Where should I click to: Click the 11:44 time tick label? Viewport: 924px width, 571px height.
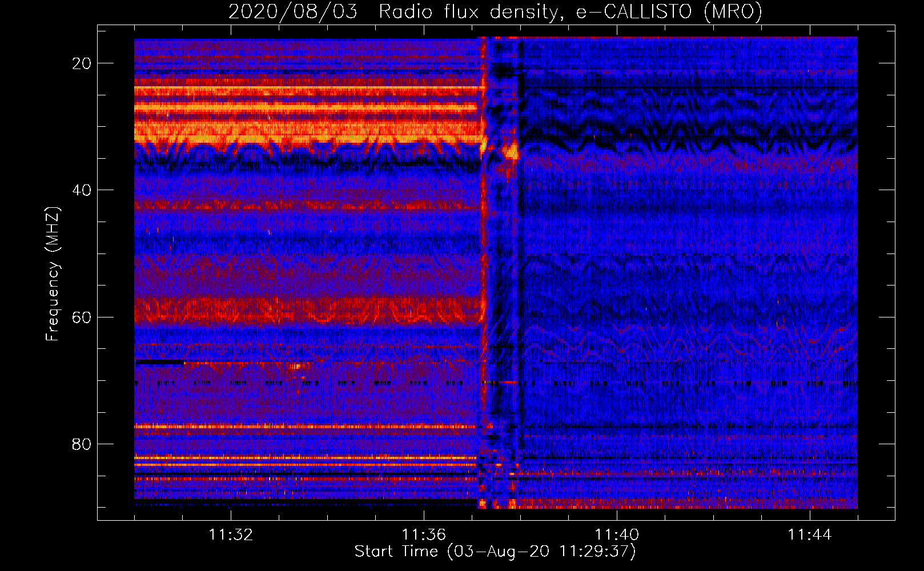coord(810,534)
